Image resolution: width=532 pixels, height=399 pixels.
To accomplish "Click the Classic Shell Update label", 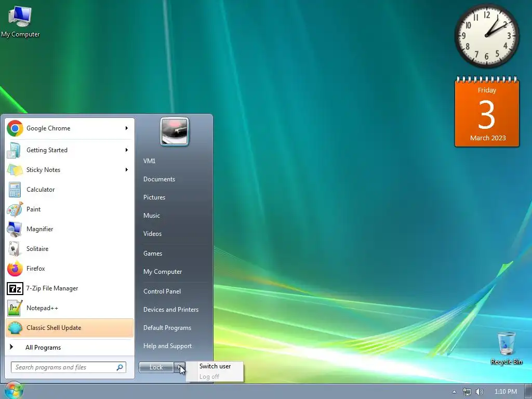I will (x=54, y=328).
